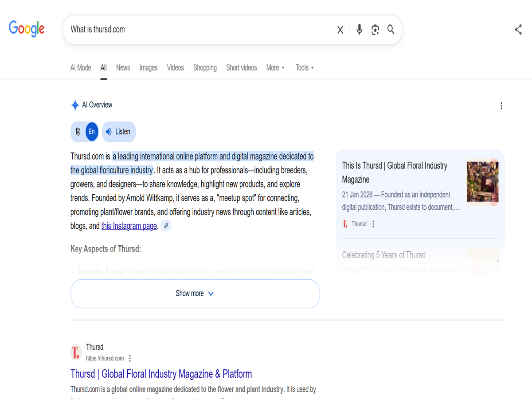Image resolution: width=532 pixels, height=399 pixels.
Task: Switch AI Overview language to हिं
Action: (x=78, y=132)
